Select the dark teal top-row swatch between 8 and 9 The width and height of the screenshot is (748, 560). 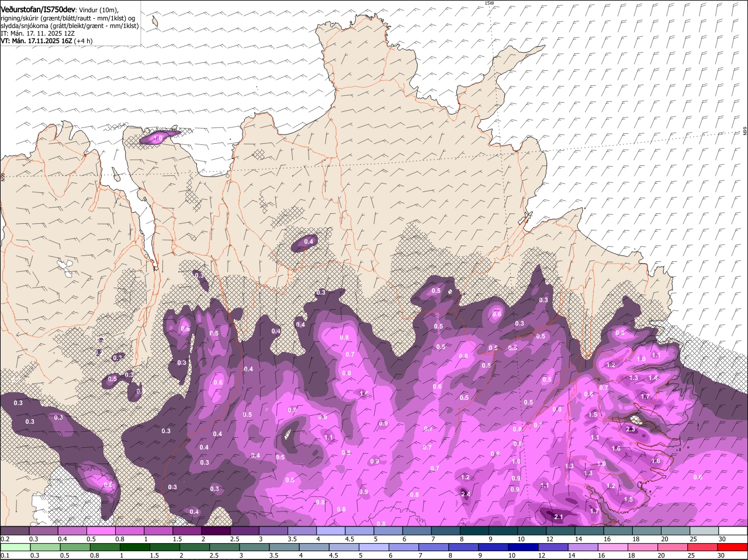pos(475,531)
